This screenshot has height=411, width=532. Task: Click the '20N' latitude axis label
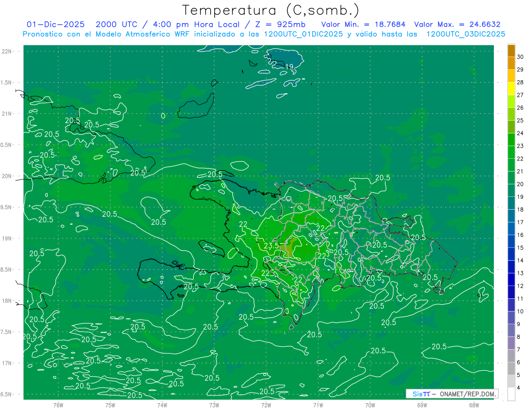pos(7,176)
